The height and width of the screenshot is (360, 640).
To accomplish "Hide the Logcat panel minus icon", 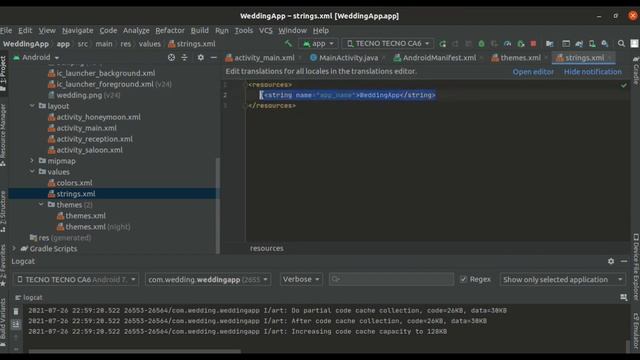I will [x=624, y=261].
